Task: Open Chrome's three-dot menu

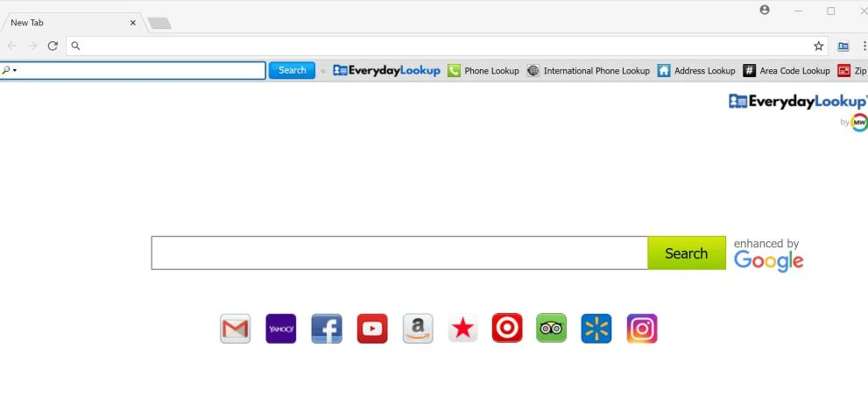Action: [x=864, y=46]
